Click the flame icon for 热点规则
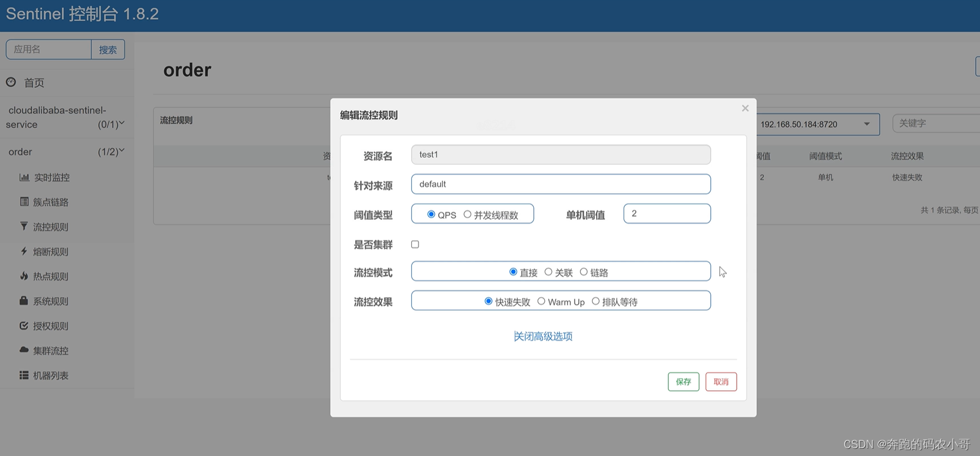This screenshot has height=456, width=980. pos(24,276)
